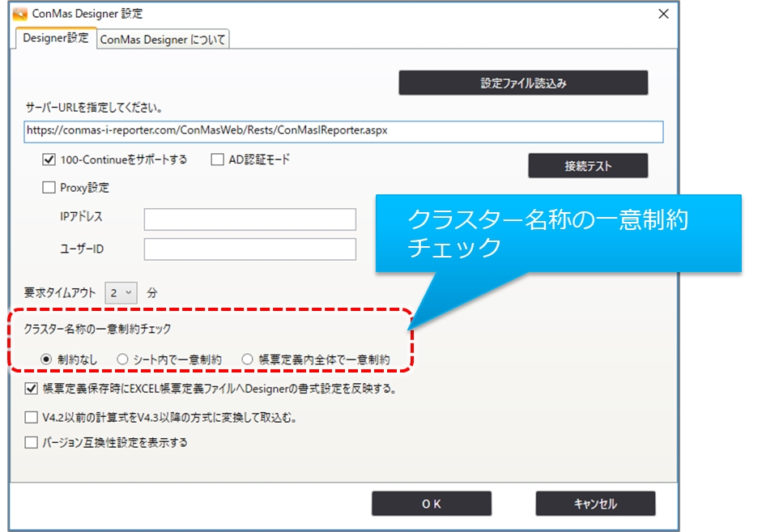The height and width of the screenshot is (532, 762).
Task: Click into the server URL input field
Action: [343, 132]
